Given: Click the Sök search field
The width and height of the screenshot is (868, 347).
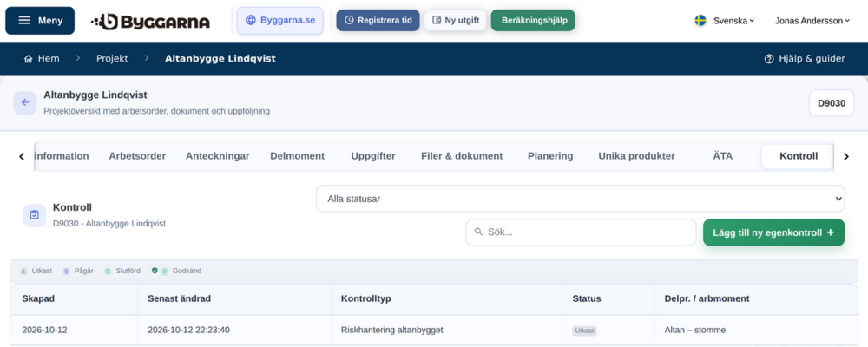Looking at the screenshot, I should [x=581, y=232].
